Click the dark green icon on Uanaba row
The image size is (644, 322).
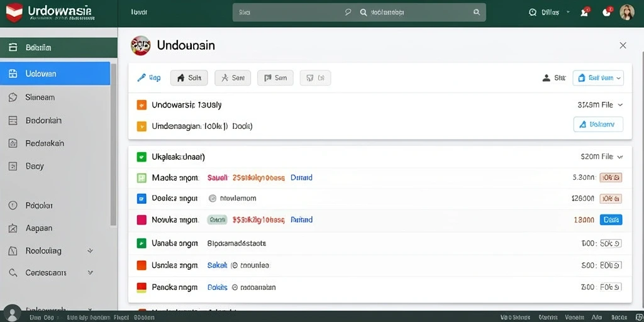click(142, 243)
